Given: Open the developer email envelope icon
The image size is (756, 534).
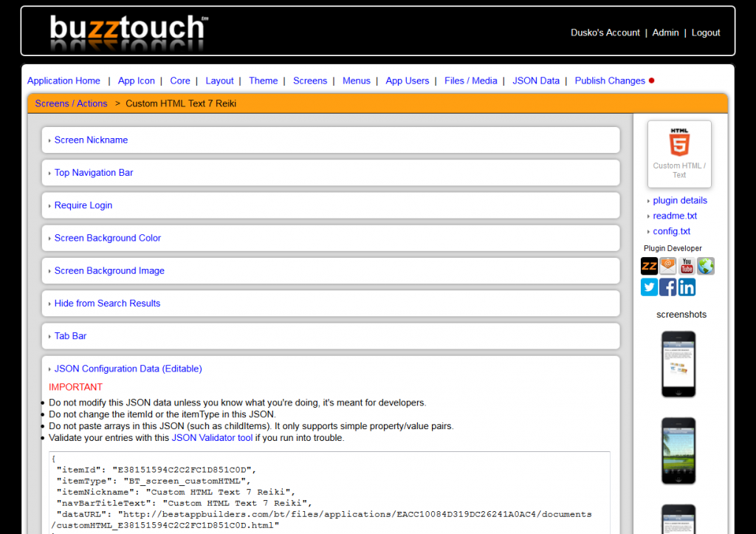Looking at the screenshot, I should (668, 266).
